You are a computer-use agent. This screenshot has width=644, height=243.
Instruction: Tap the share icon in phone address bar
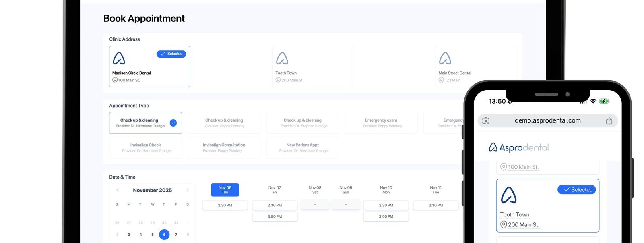coord(609,120)
